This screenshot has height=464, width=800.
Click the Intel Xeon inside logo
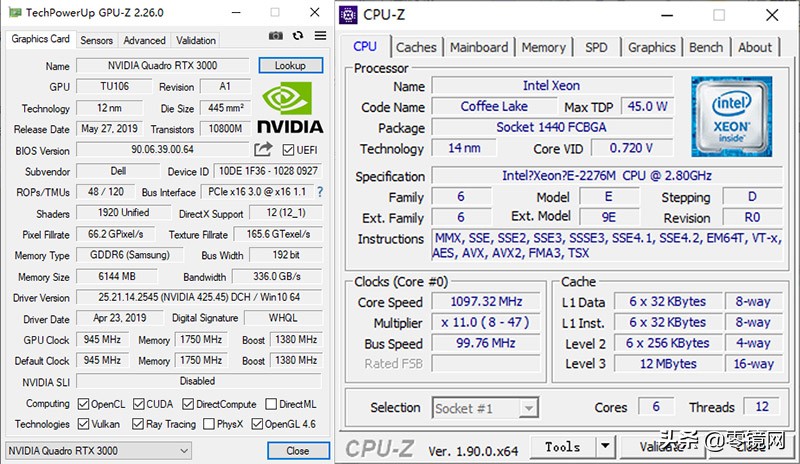[x=731, y=116]
